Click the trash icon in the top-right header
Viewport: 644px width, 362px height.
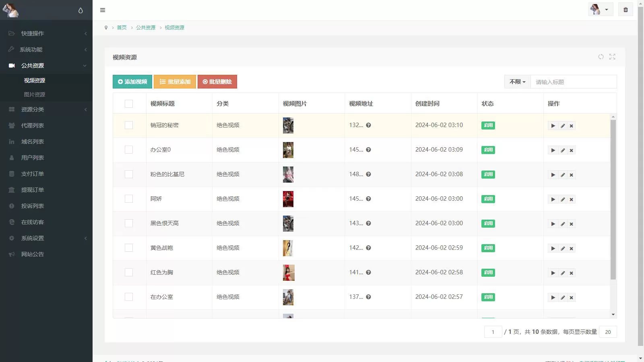point(625,9)
